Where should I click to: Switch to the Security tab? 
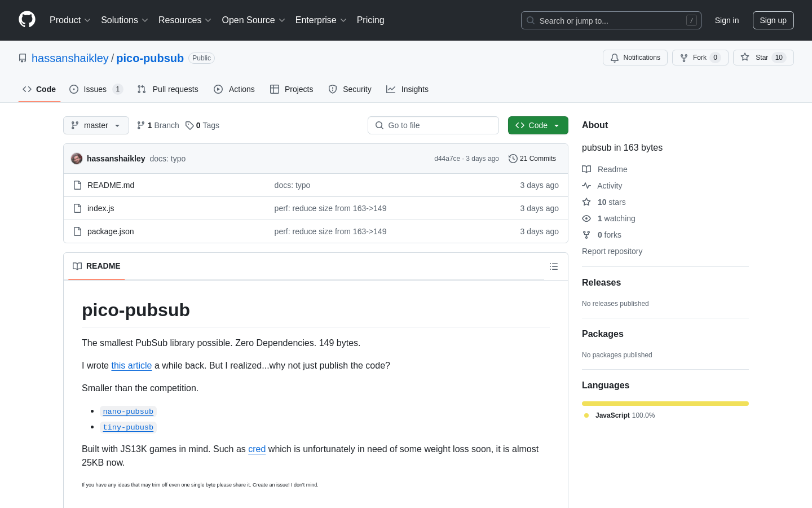(350, 89)
